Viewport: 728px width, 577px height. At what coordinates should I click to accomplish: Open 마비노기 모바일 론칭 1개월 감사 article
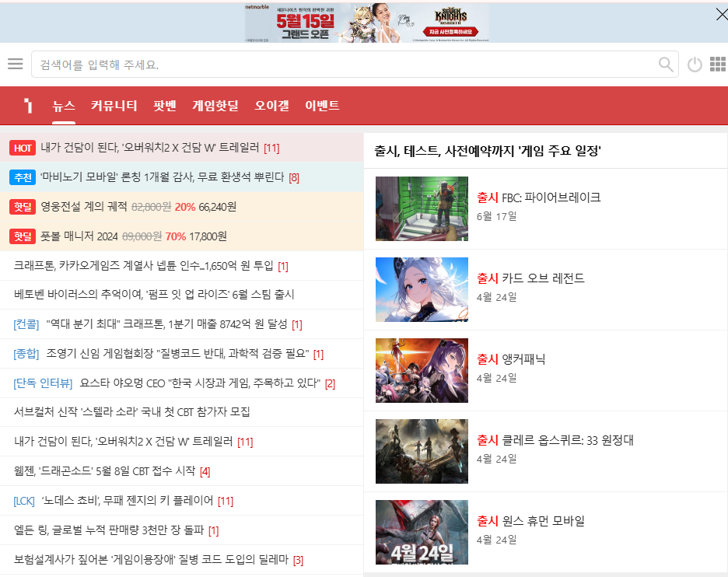point(162,177)
